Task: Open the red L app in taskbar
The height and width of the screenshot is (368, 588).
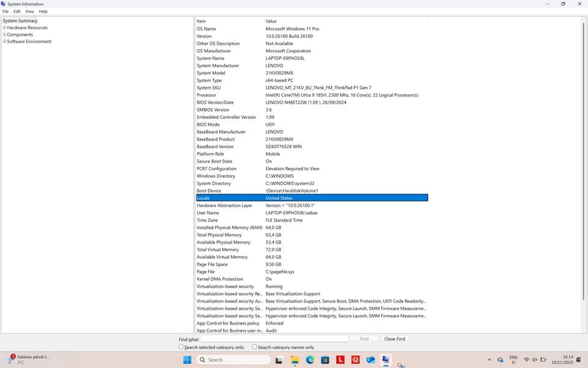Action: click(x=340, y=360)
